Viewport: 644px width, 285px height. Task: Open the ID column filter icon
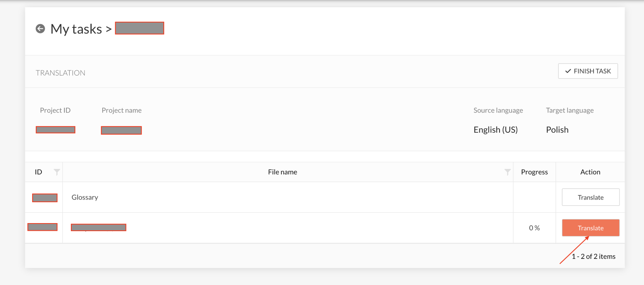pyautogui.click(x=57, y=172)
